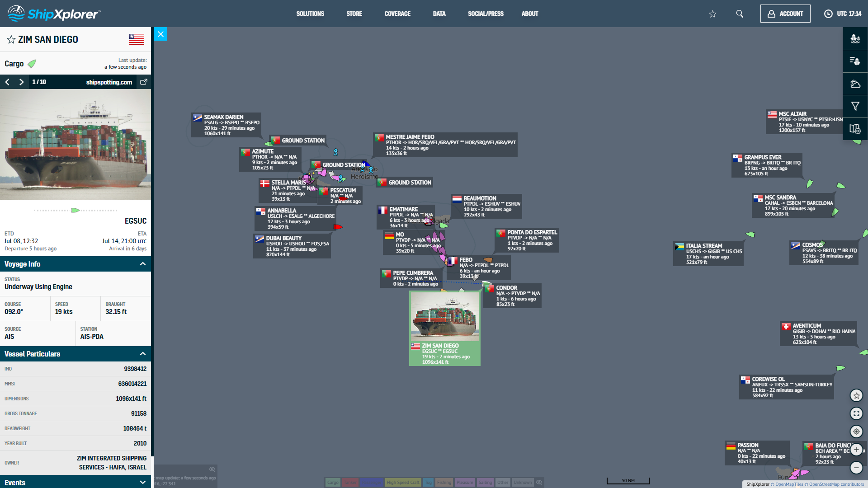The width and height of the screenshot is (868, 488).
Task: Collapse the Vessel Particulars section
Action: pos(143,354)
